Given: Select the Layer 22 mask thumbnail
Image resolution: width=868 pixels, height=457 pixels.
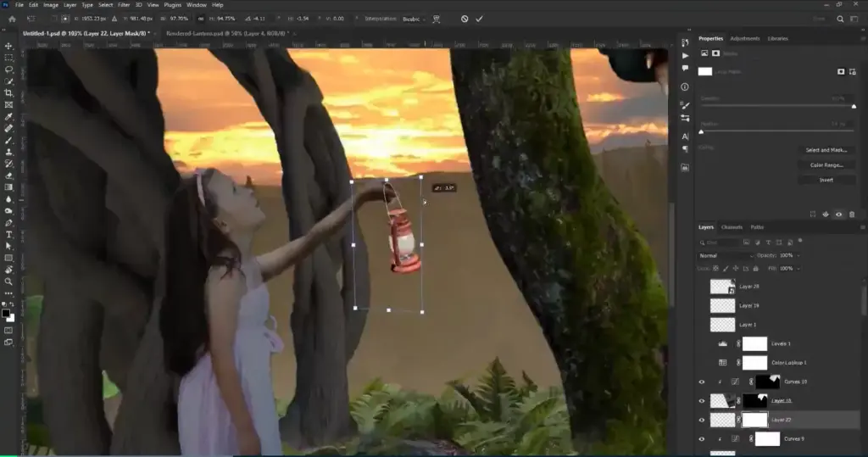Looking at the screenshot, I should pyautogui.click(x=754, y=420).
